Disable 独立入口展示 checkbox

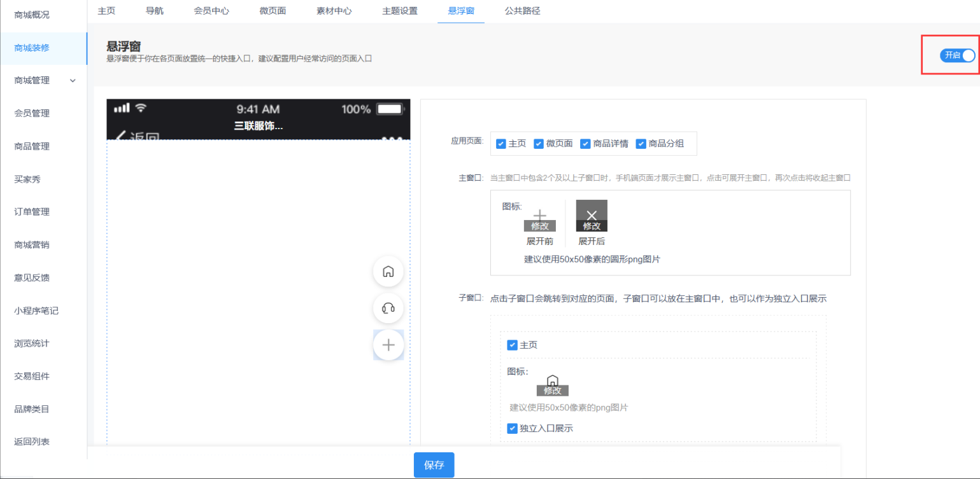coord(512,429)
